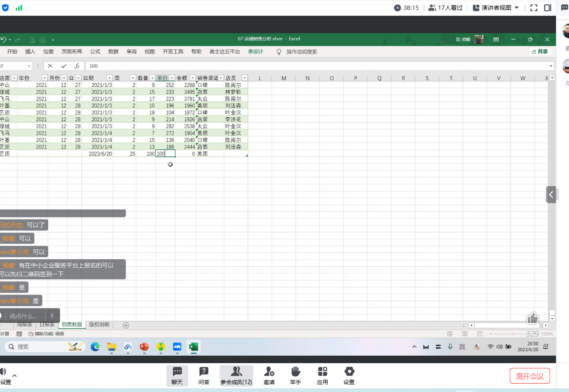Open the 表设计 ribbon tab
Image resolution: width=569 pixels, height=392 pixels.
256,52
